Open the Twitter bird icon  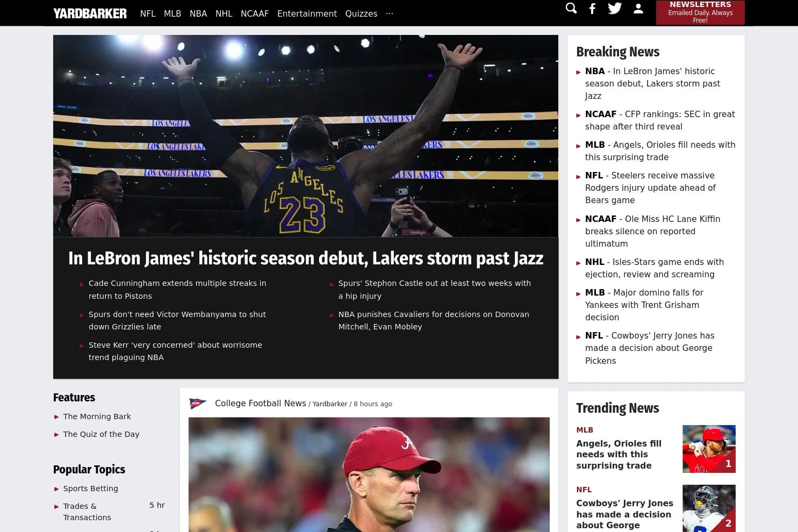coord(615,8)
